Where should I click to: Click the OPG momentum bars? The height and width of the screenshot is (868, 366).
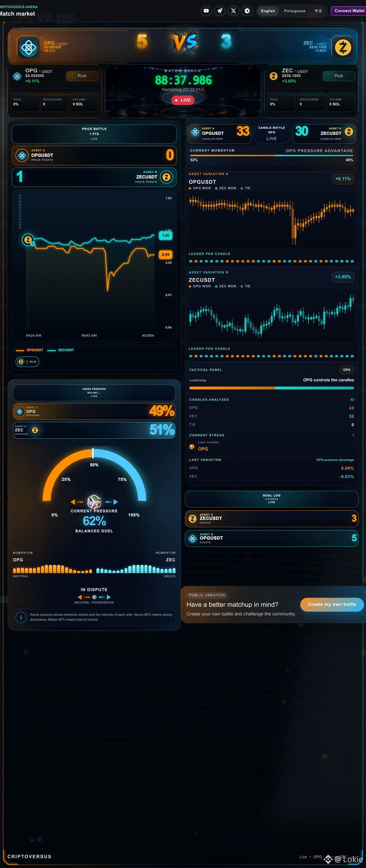click(52, 569)
